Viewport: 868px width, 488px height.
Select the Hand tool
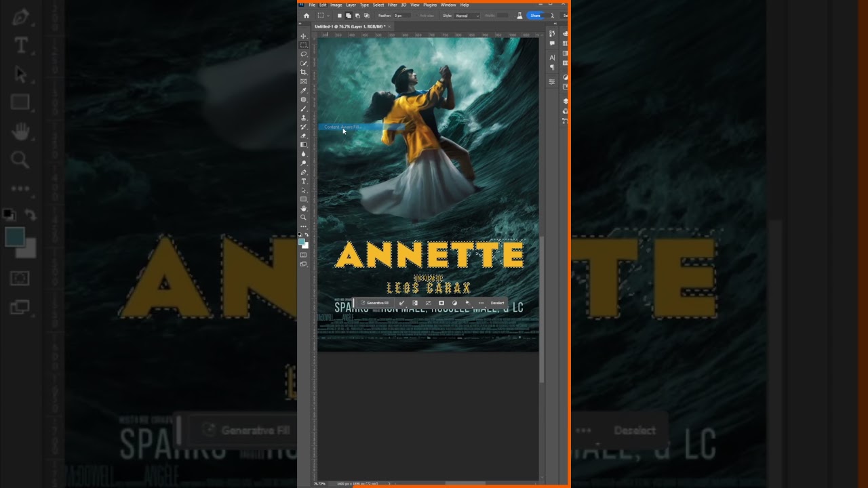pyautogui.click(x=303, y=208)
